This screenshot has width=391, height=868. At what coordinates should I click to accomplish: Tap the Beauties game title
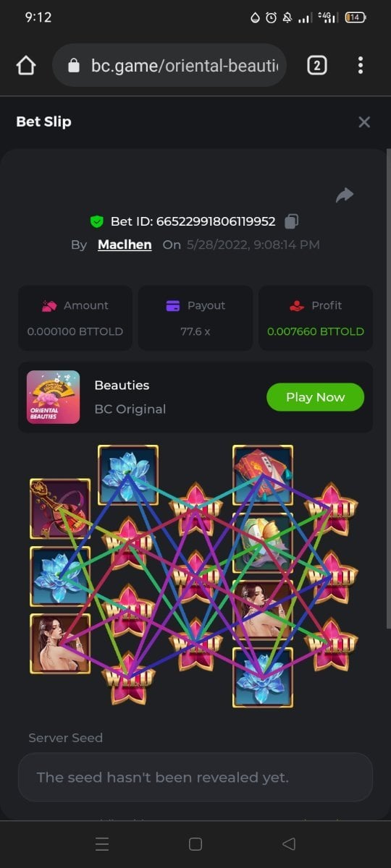122,386
